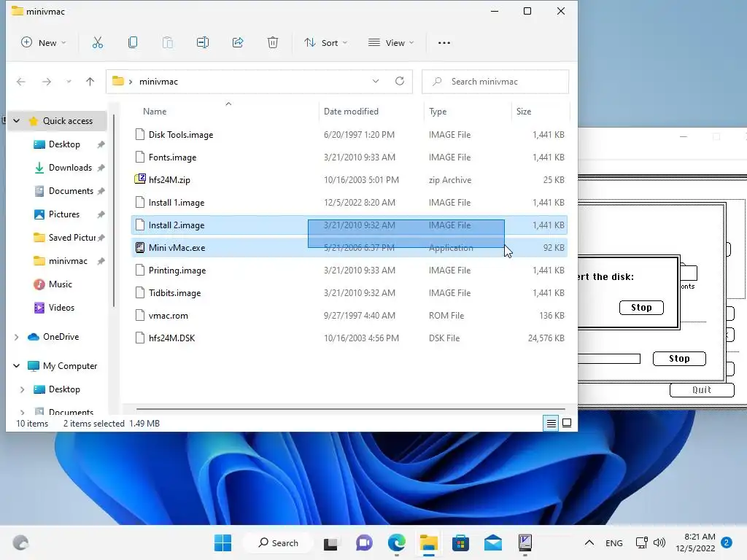The width and height of the screenshot is (747, 560).
Task: Select Tidbits.image file
Action: click(x=349, y=293)
